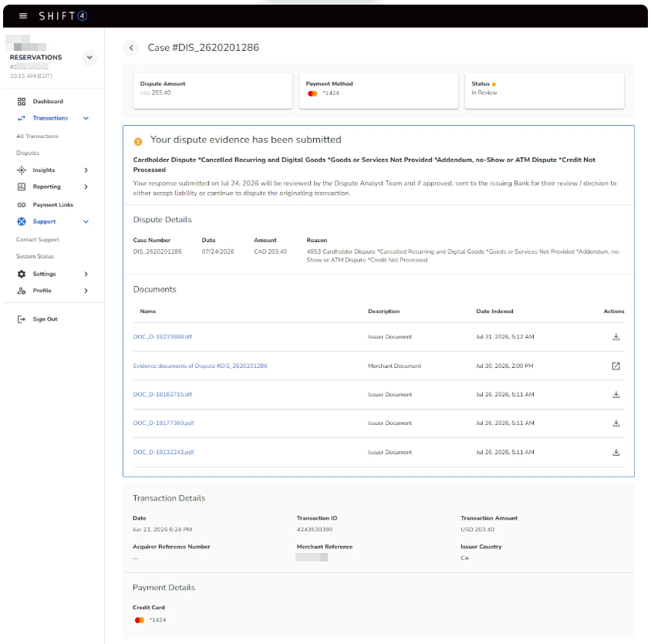Go back using the arrow beside Case number
This screenshot has width=651, height=644.
click(131, 48)
